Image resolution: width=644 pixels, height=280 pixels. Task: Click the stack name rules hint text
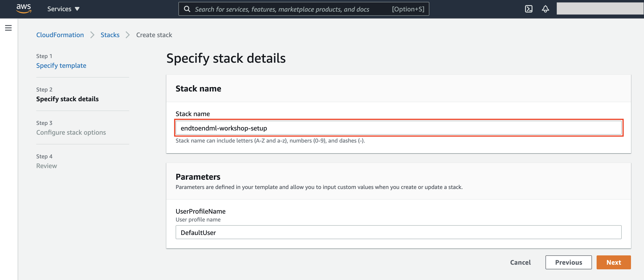click(270, 141)
